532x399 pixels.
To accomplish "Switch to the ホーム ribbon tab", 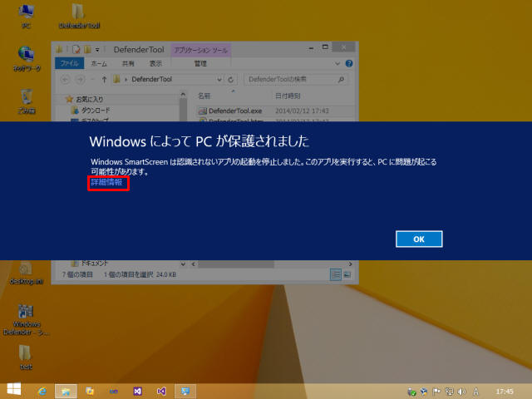I will pyautogui.click(x=99, y=63).
